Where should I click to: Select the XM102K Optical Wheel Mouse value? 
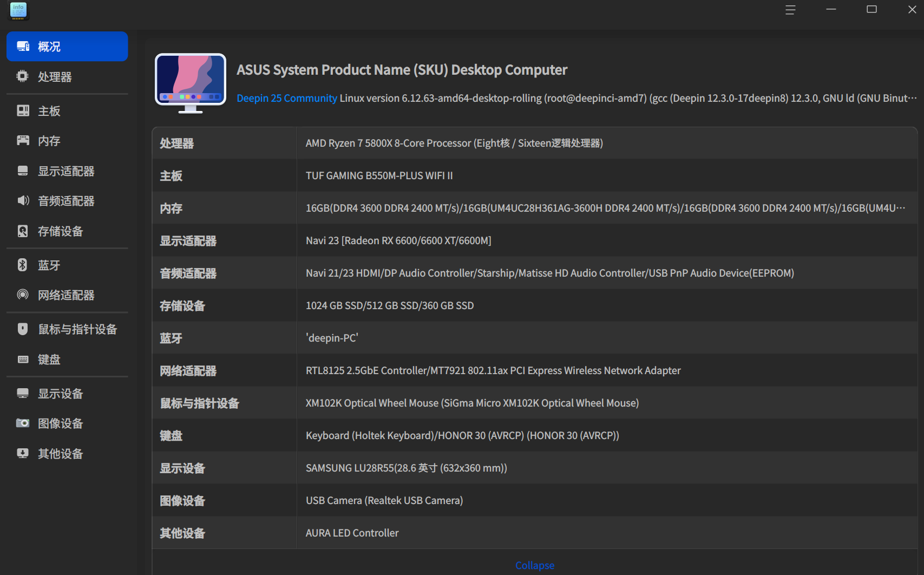pos(472,403)
